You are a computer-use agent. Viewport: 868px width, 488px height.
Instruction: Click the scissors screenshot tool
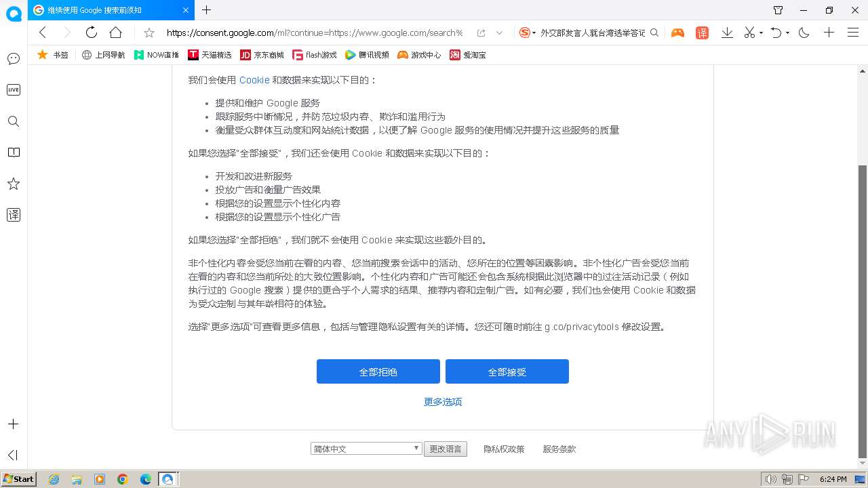(749, 33)
